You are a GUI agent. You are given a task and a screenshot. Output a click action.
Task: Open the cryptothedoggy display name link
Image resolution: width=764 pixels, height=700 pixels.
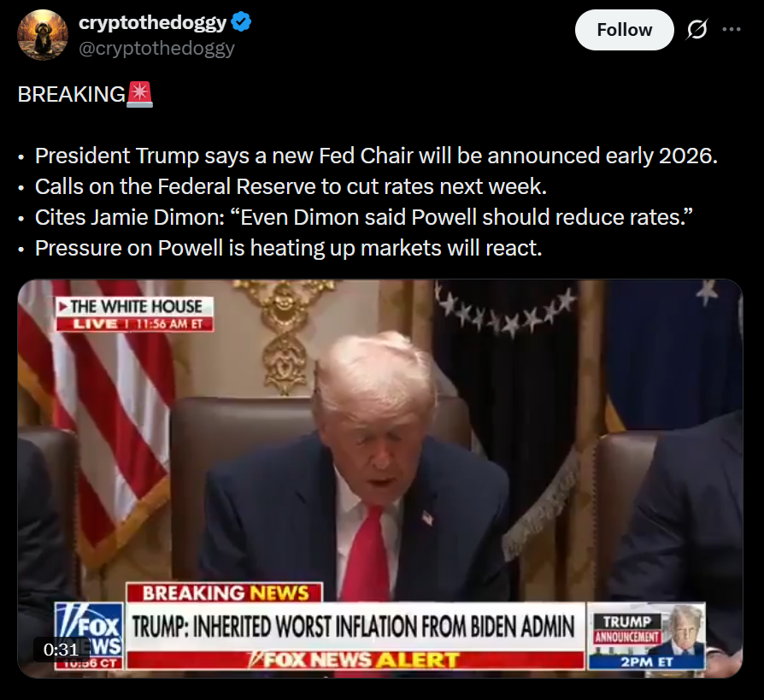click(x=152, y=22)
